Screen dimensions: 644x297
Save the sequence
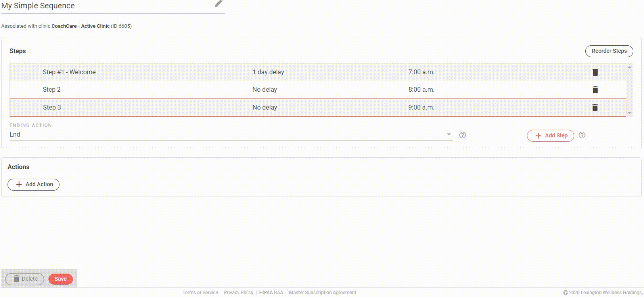(60, 279)
